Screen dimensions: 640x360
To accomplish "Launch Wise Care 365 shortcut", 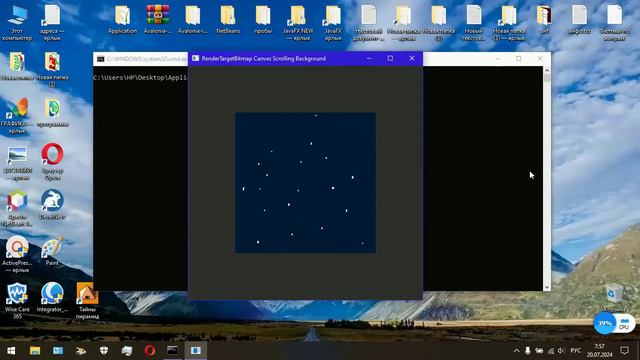I will pos(17,301).
